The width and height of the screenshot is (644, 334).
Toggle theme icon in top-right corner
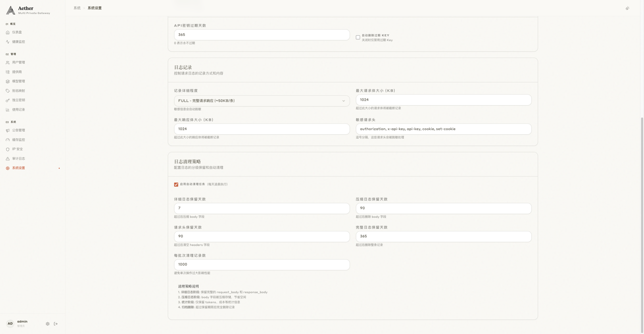pos(627,8)
